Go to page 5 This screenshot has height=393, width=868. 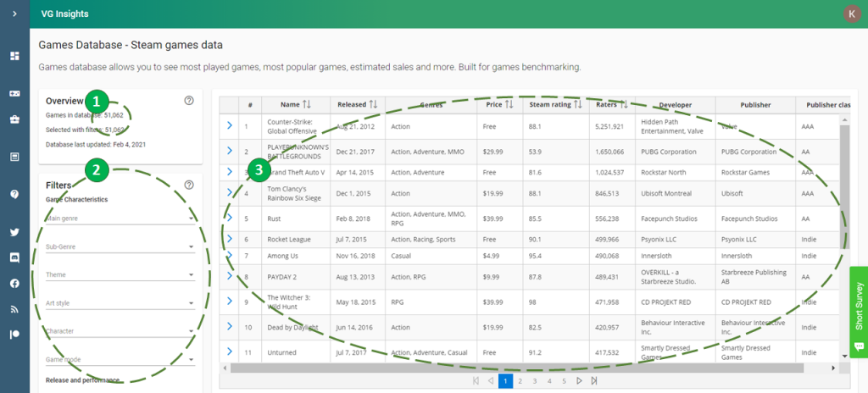coord(564,381)
